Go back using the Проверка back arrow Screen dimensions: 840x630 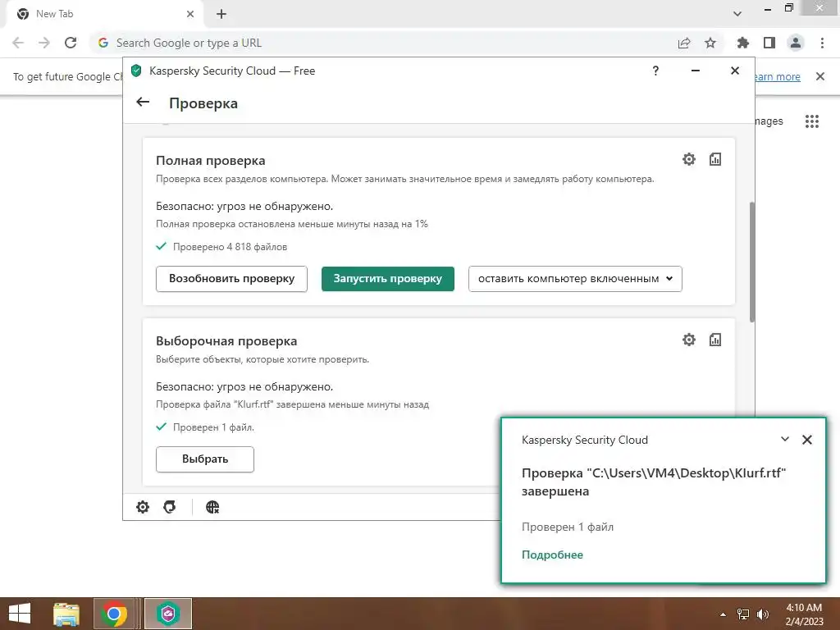coord(143,102)
